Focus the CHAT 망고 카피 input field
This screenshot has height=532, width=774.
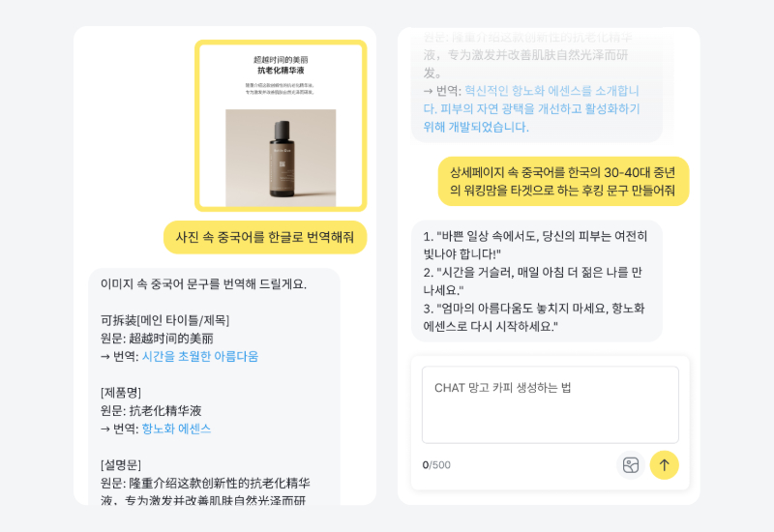click(550, 404)
